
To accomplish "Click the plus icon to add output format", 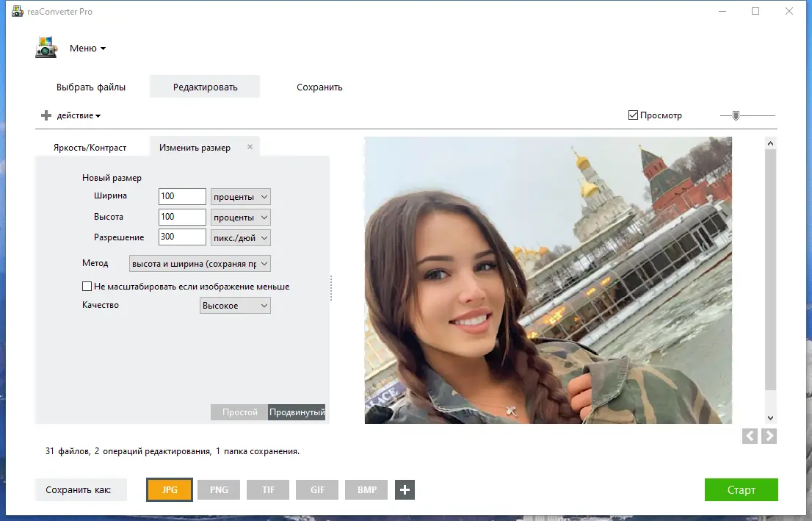I will (405, 489).
